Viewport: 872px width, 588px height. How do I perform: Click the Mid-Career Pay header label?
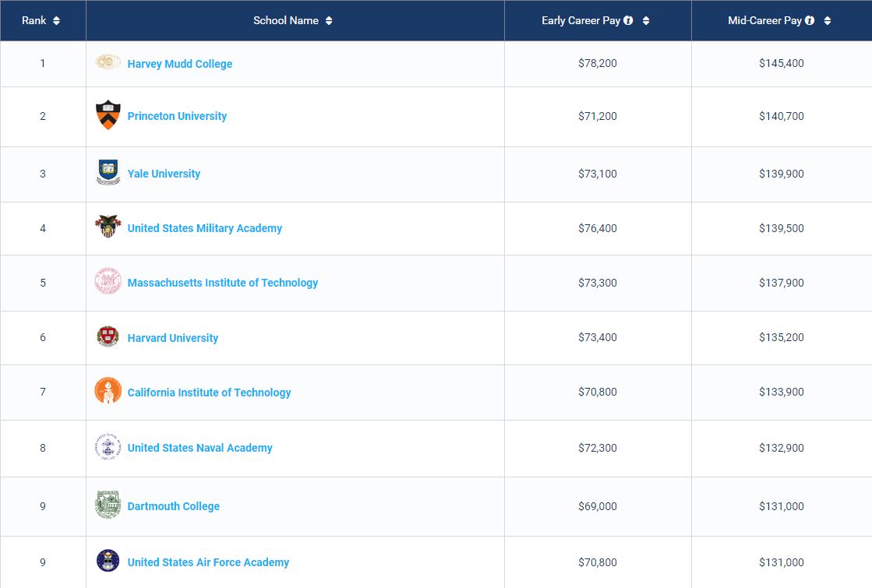tap(764, 20)
